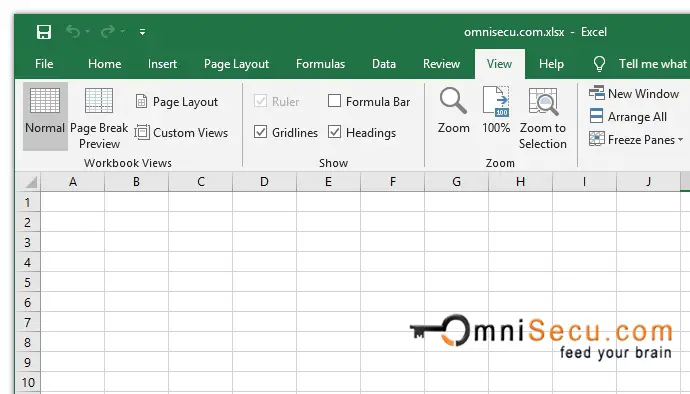Open the Undo history dropdown arrow
This screenshot has height=394, width=690.
pyautogui.click(x=88, y=32)
